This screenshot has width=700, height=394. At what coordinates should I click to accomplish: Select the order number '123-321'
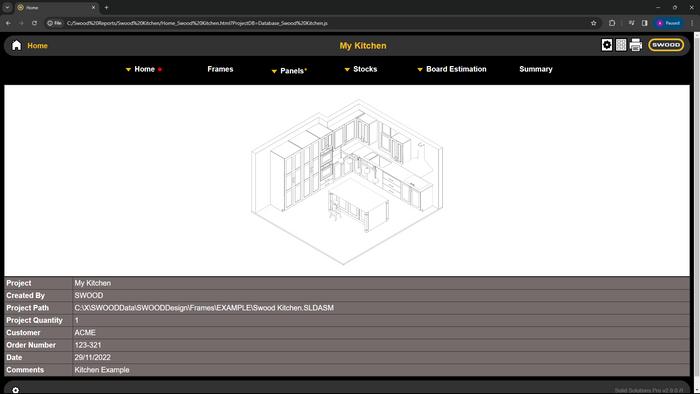point(88,345)
